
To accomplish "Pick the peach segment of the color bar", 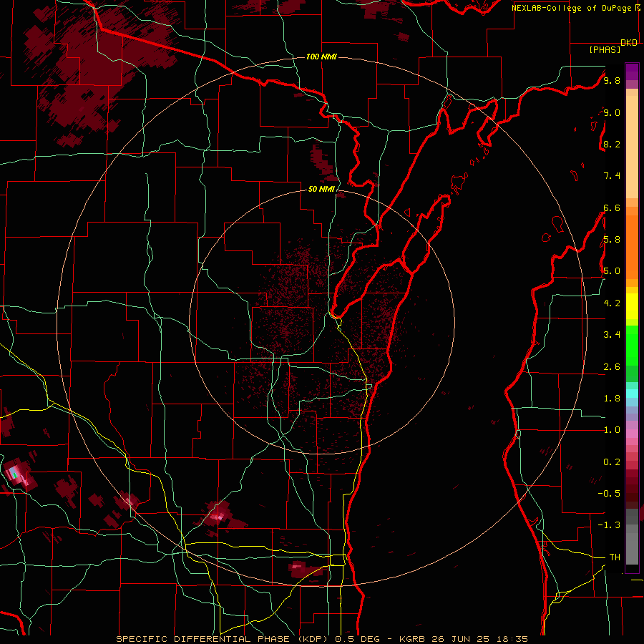I will click(x=632, y=148).
